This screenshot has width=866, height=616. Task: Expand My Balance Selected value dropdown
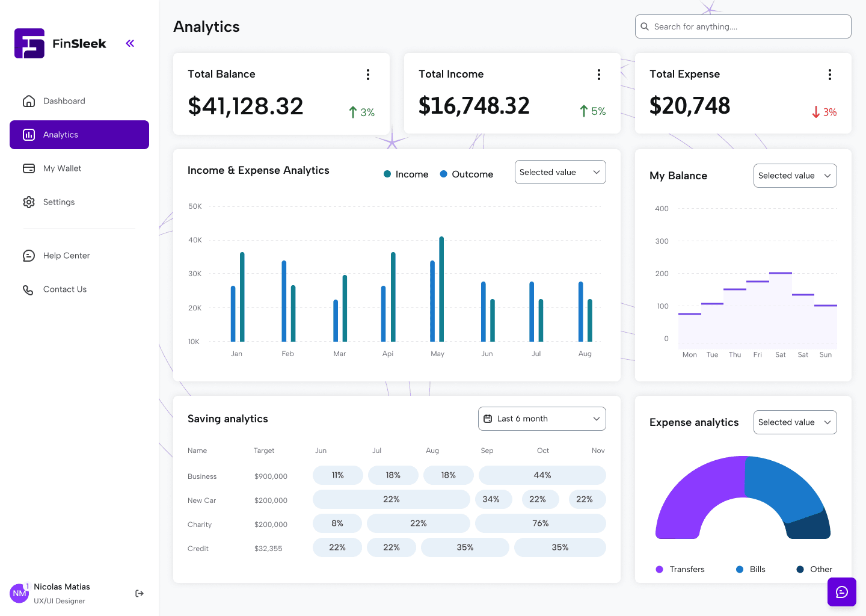pyautogui.click(x=794, y=176)
